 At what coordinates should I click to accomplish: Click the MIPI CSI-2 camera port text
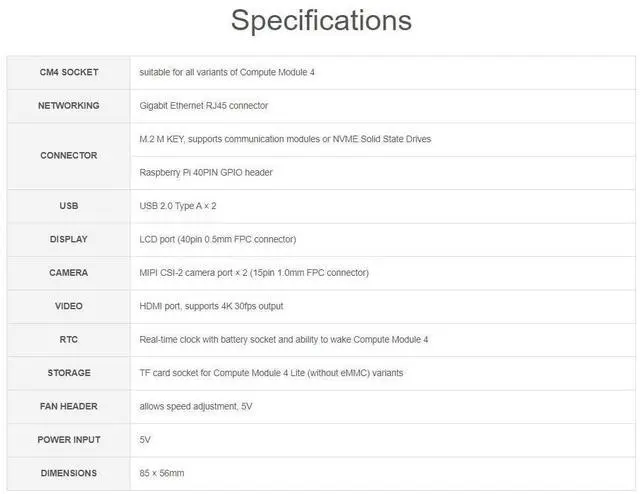coord(254,272)
